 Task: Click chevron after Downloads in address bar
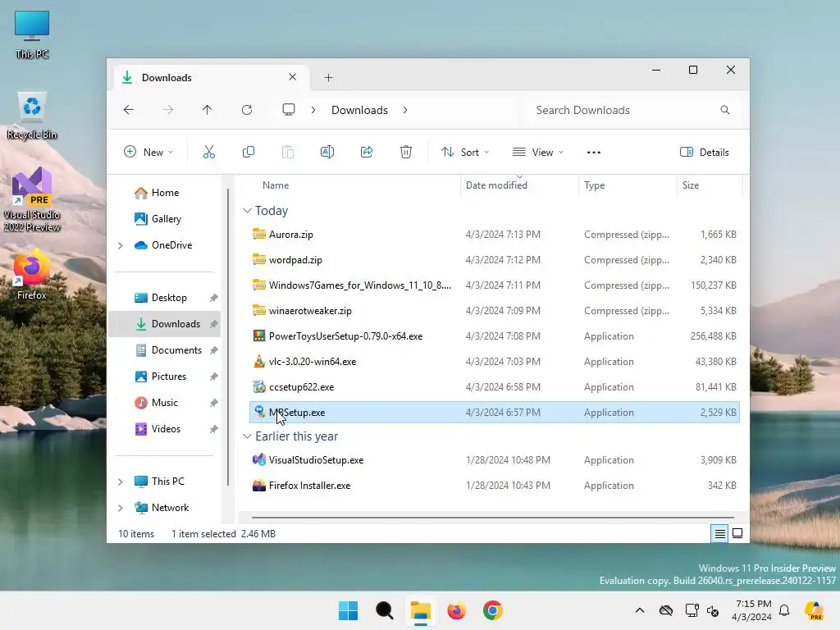pos(405,110)
